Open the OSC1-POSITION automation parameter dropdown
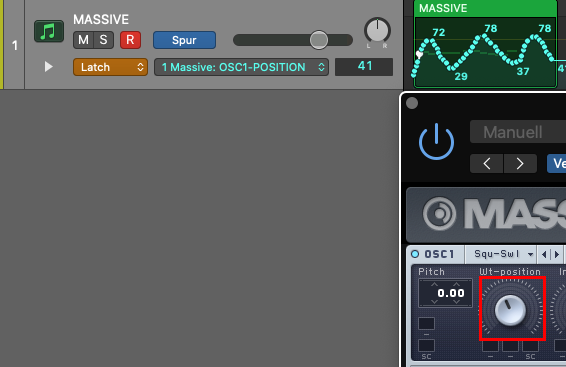Screen dimensions: 566x367 pyautogui.click(x=241, y=67)
